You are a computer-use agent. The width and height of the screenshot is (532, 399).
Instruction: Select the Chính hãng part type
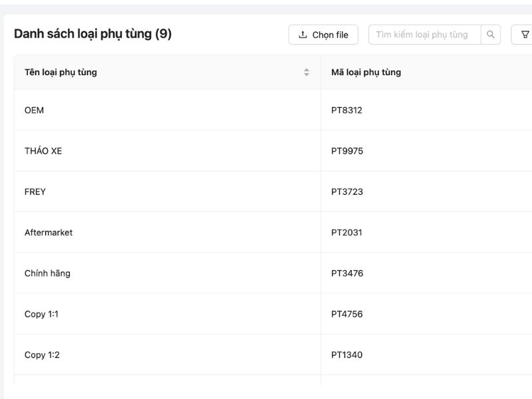pos(47,273)
